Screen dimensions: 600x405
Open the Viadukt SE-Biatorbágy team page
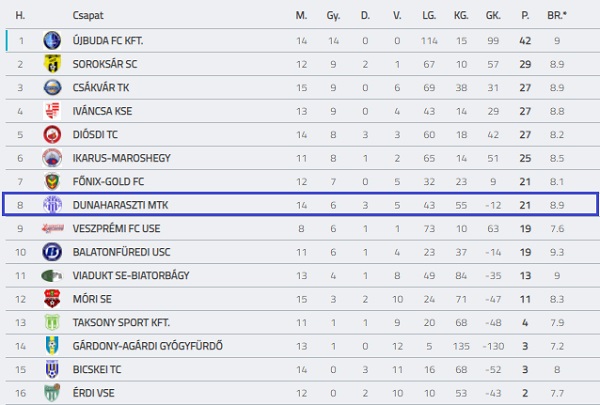click(x=127, y=275)
